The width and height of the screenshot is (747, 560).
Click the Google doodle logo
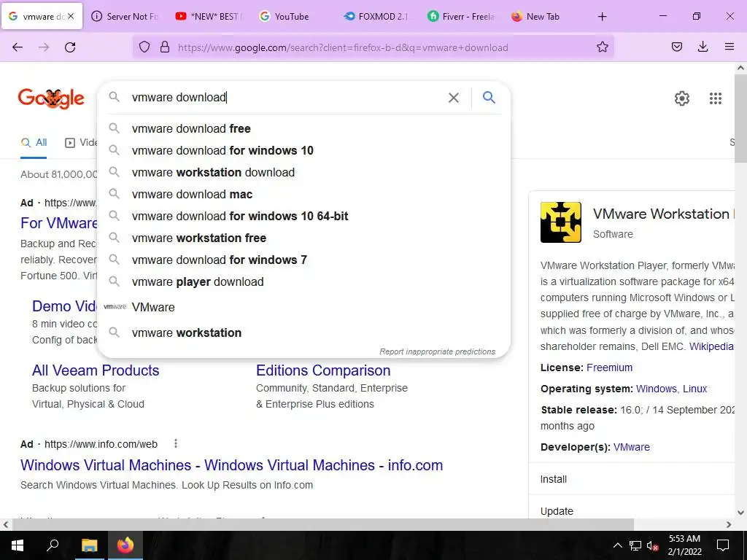(51, 98)
